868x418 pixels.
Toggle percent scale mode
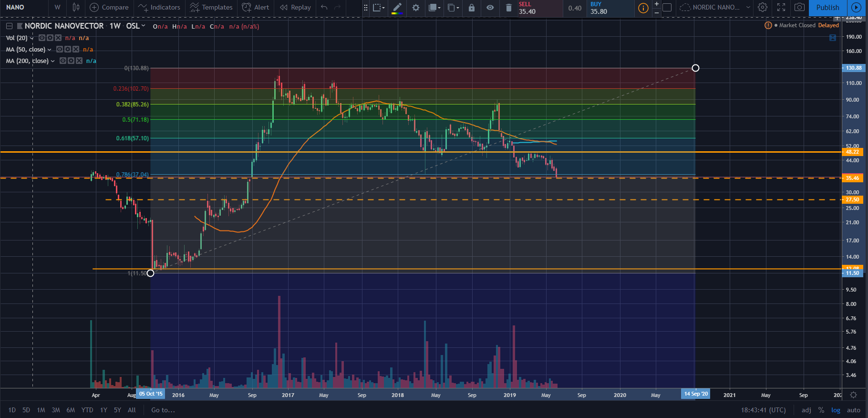[x=821, y=410]
